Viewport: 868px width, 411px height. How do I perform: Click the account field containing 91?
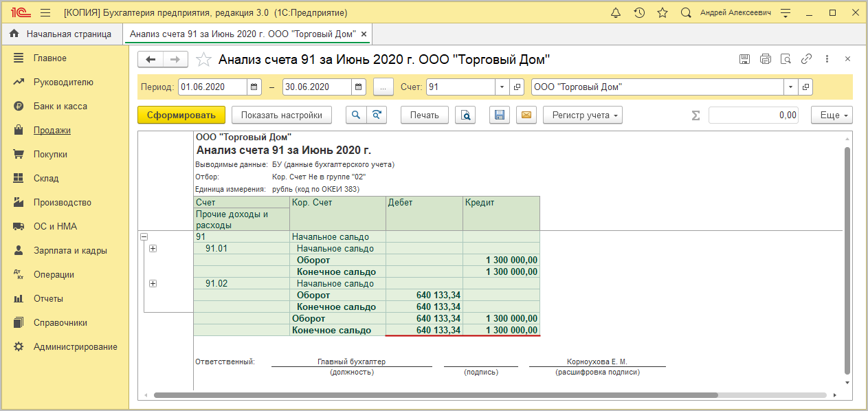pyautogui.click(x=460, y=87)
